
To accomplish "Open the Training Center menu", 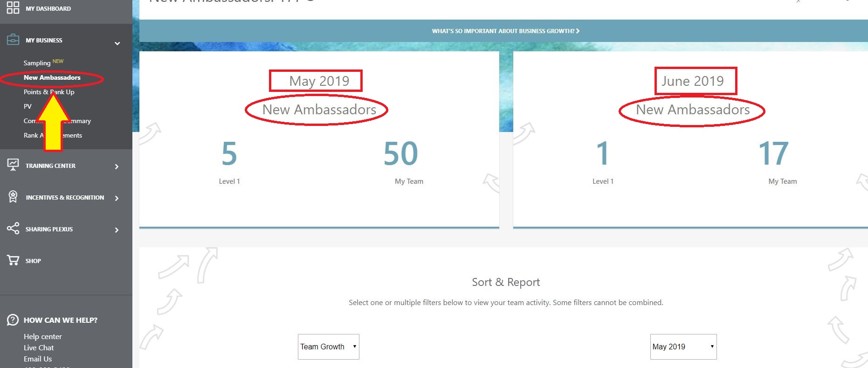I will [50, 166].
